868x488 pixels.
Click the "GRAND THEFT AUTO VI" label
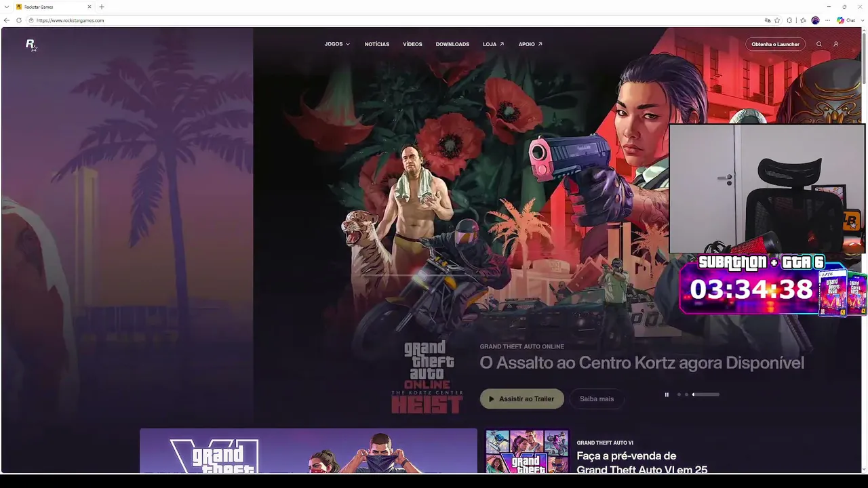pyautogui.click(x=605, y=443)
